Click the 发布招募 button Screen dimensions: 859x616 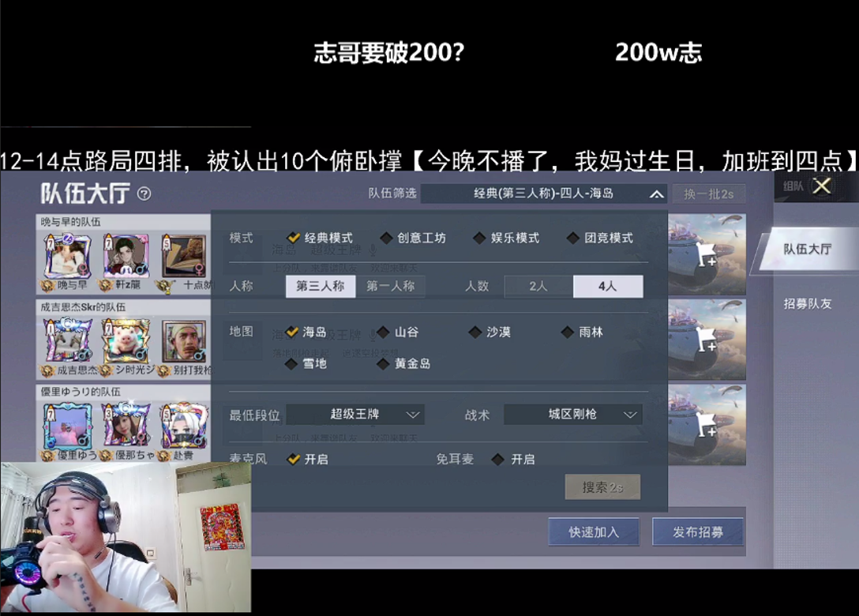pos(698,532)
